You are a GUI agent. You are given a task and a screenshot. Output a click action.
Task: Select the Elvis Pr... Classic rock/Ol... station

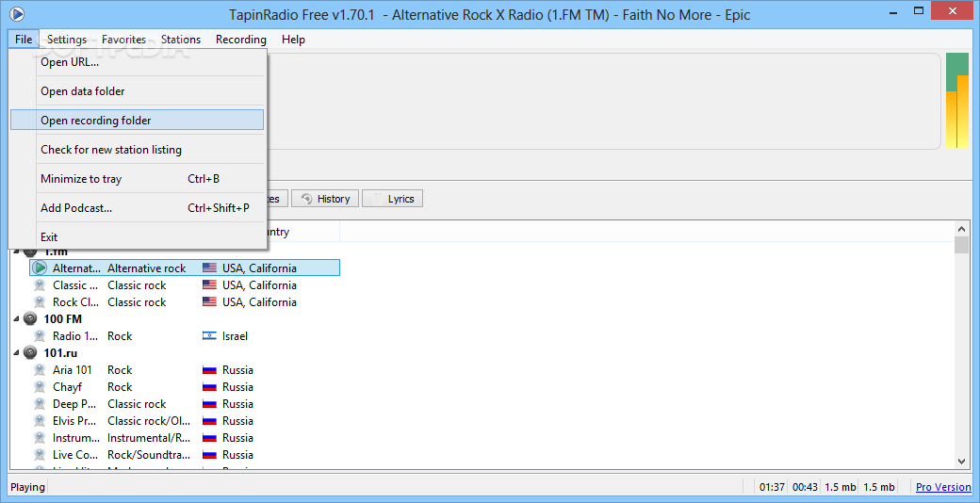tap(185, 420)
